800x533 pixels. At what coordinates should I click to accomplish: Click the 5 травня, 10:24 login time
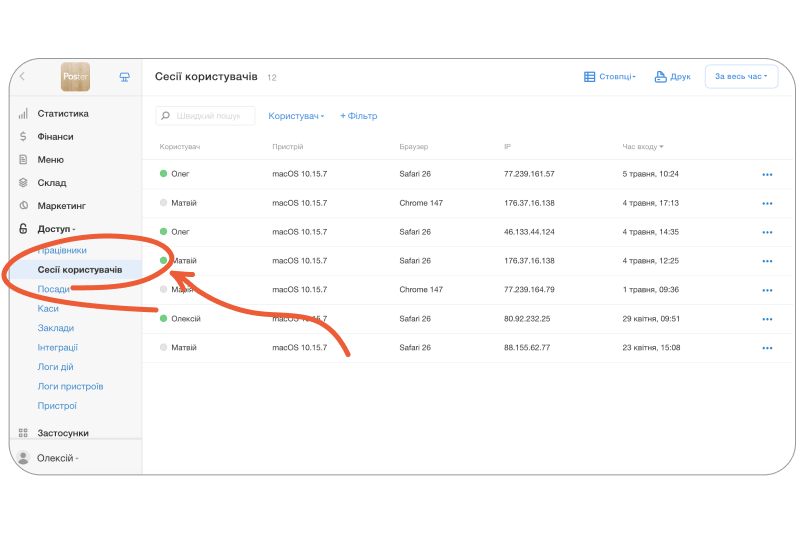pos(651,174)
